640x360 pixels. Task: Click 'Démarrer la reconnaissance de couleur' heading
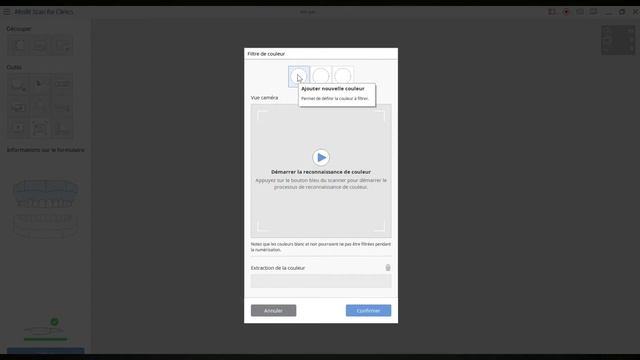pos(321,172)
